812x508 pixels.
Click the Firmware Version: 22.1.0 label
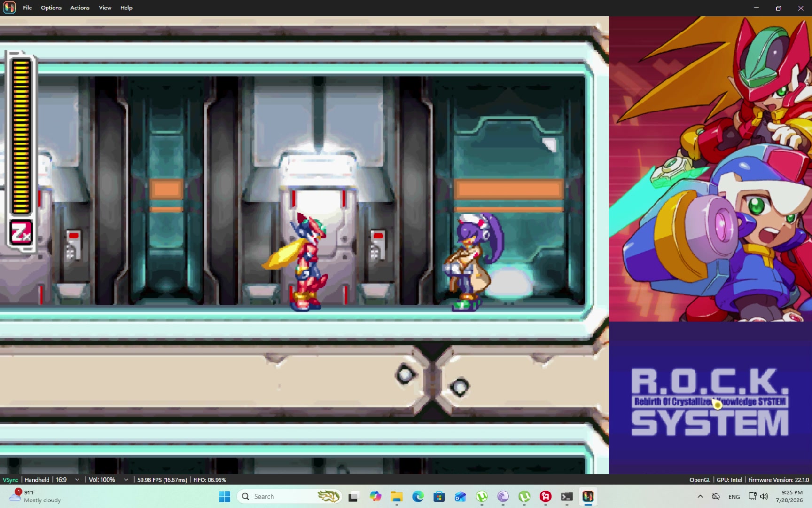coord(778,480)
